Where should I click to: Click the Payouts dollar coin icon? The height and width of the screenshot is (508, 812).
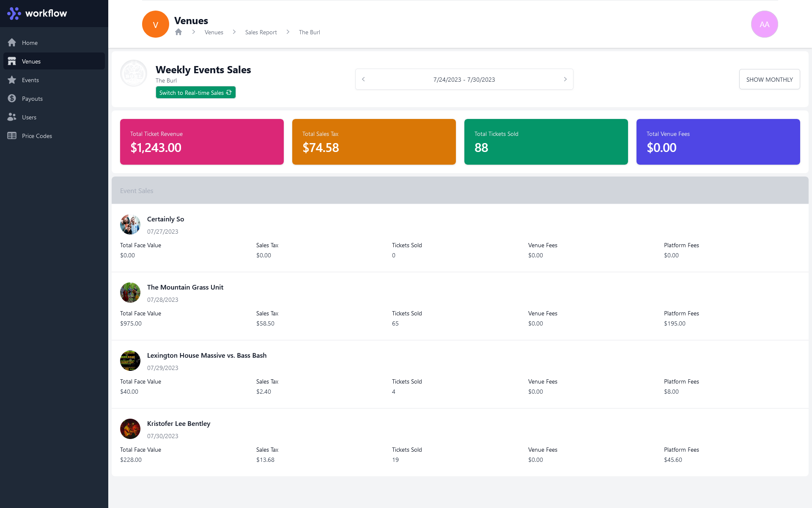[x=12, y=99]
